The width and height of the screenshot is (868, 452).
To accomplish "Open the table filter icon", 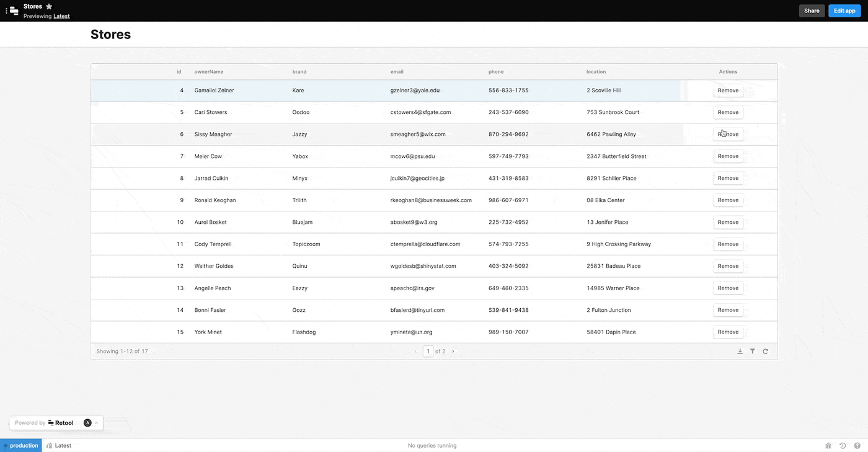I will 753,352.
